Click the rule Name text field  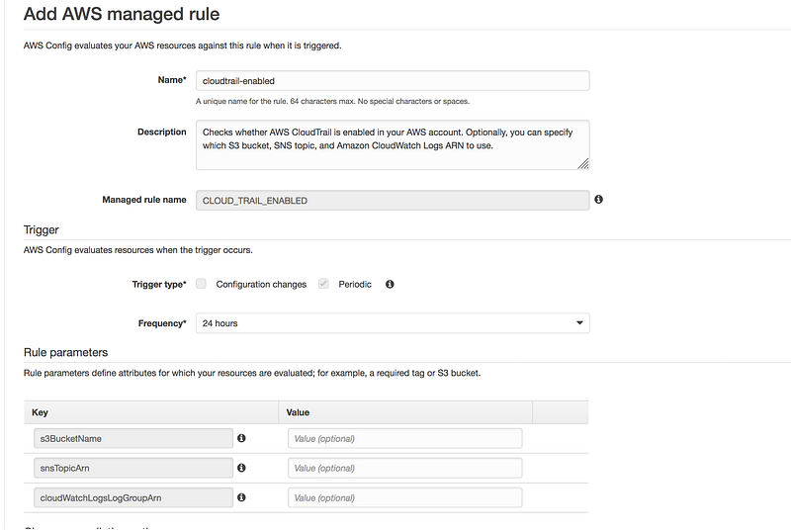coord(393,81)
